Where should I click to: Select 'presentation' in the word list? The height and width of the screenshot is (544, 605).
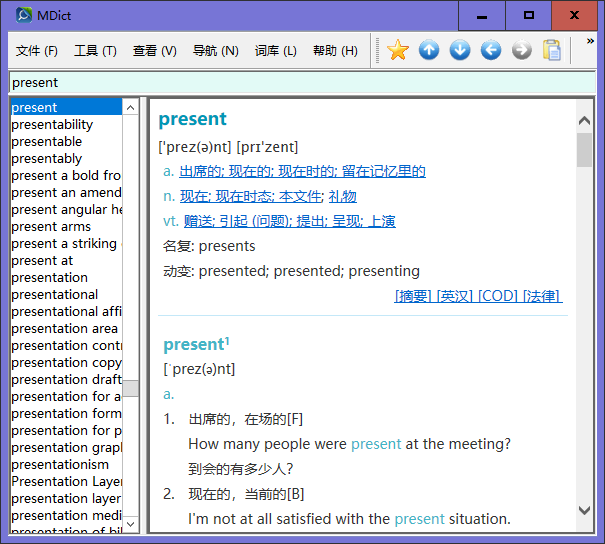[50, 277]
